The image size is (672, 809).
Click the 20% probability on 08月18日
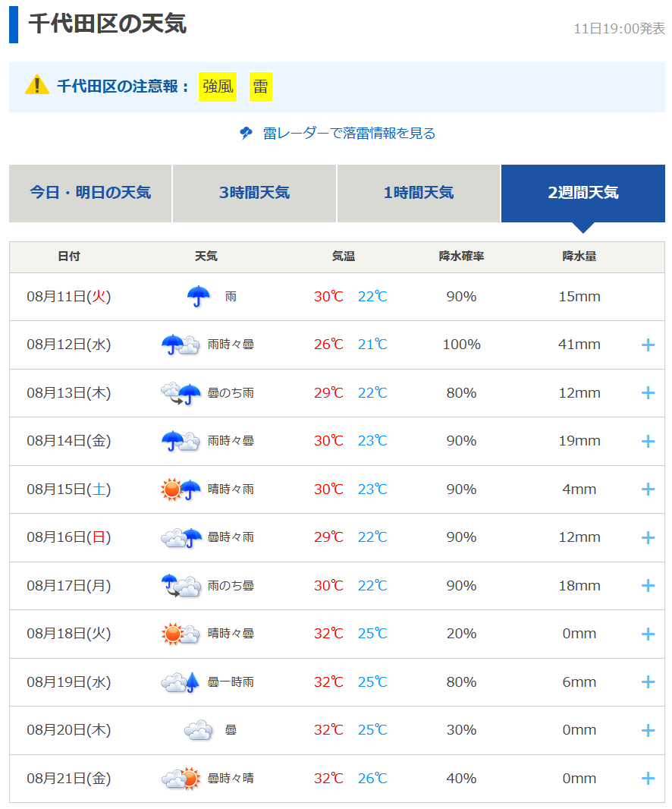coord(462,634)
